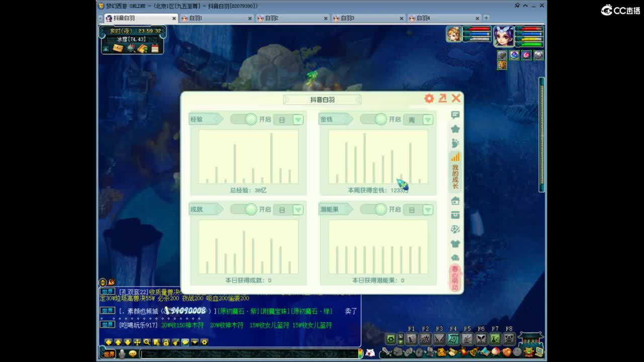Viewport: 644px width, 362px height.
Task: Open the chat bubble sidebar icon
Action: [455, 115]
